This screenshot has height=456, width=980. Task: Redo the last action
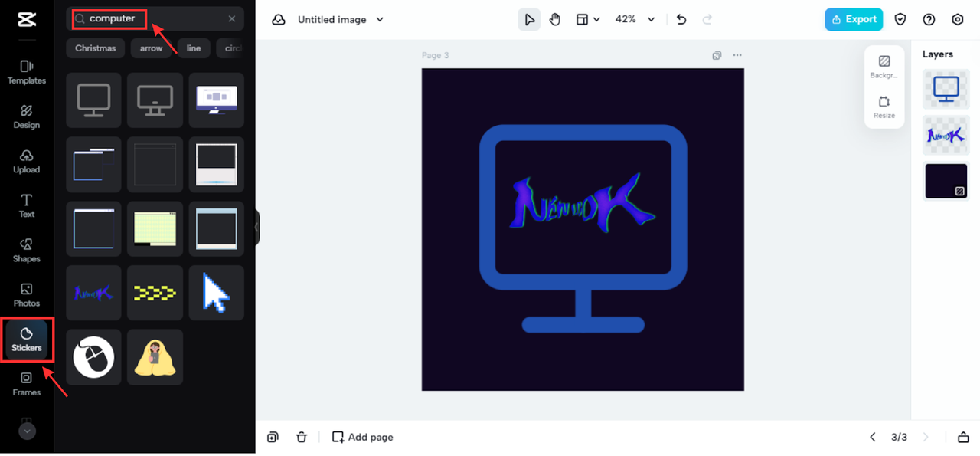pos(707,19)
